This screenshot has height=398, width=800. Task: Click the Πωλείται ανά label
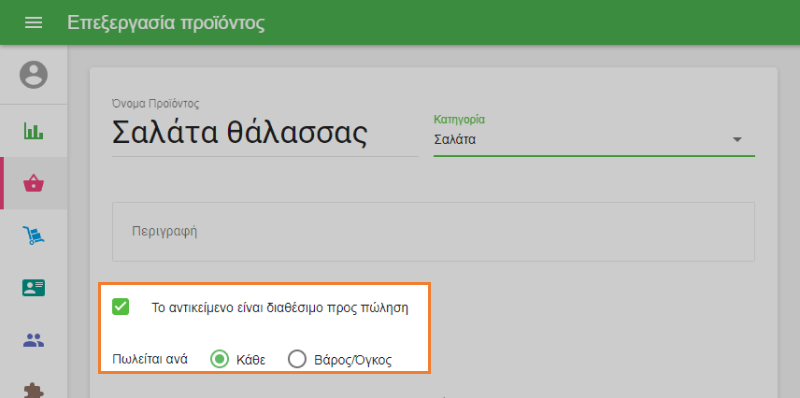(150, 360)
